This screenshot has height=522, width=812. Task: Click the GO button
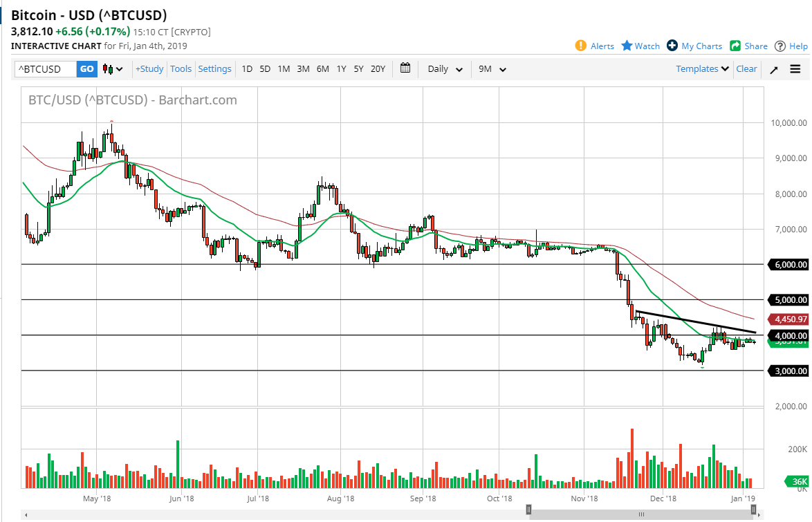pos(86,68)
